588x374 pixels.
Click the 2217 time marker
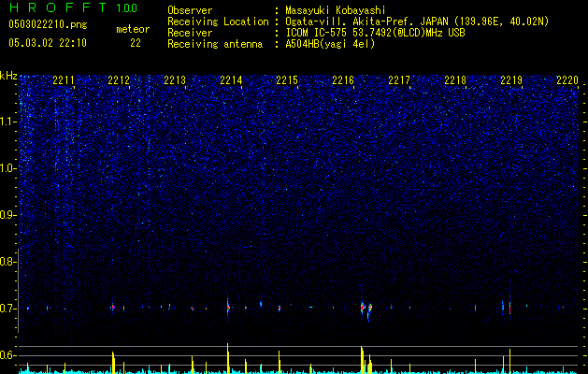coord(399,80)
